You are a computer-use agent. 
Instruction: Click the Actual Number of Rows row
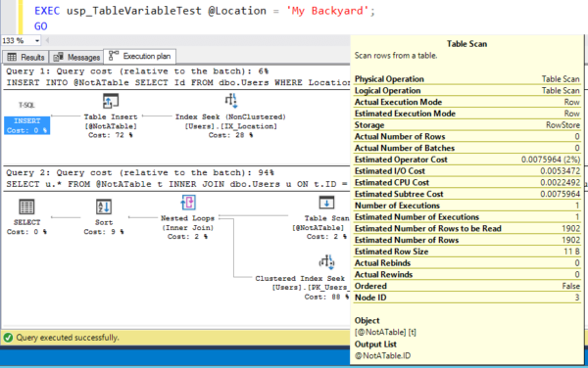tap(467, 137)
